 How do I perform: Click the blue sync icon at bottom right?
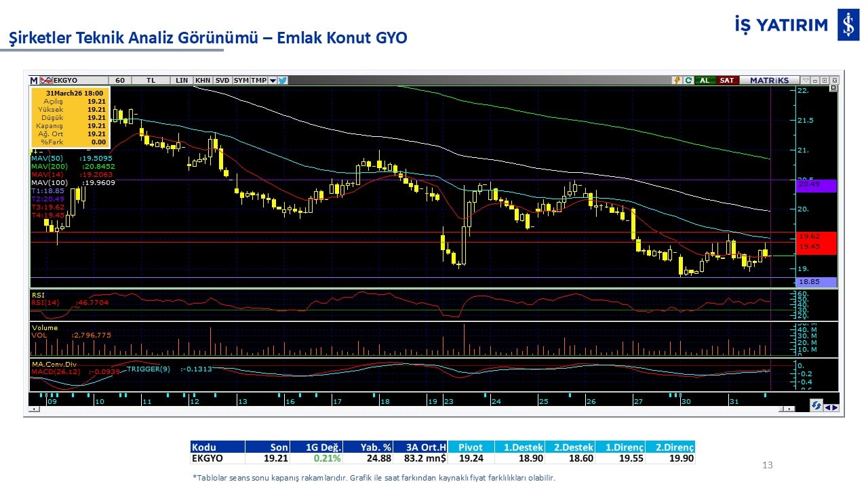coord(817,405)
